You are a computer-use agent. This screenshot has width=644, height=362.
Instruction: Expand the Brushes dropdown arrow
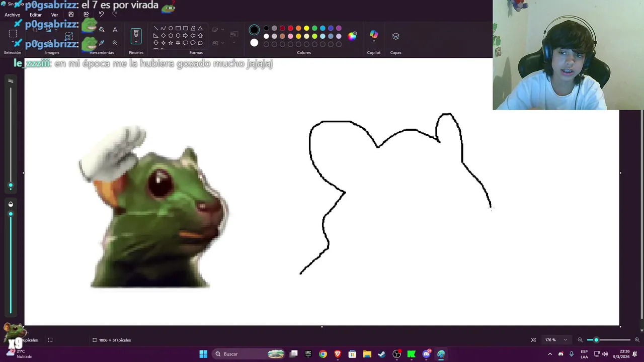click(x=136, y=42)
